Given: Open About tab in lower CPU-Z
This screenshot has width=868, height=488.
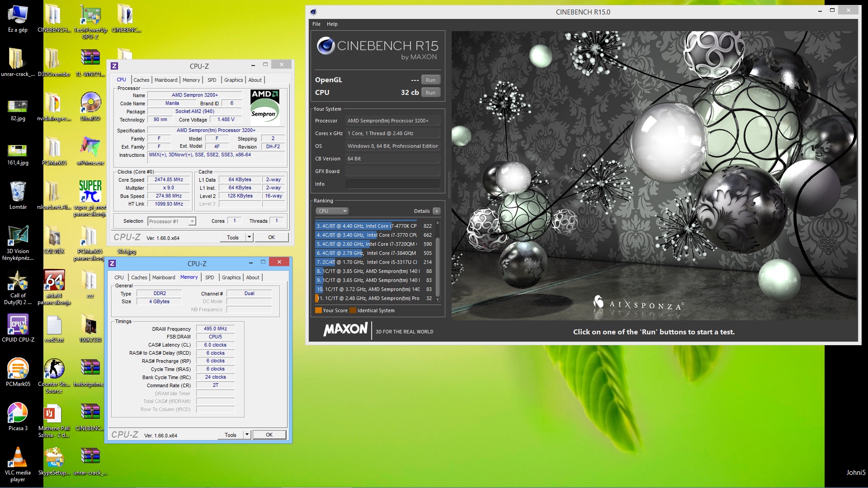Looking at the screenshot, I should pos(253,277).
